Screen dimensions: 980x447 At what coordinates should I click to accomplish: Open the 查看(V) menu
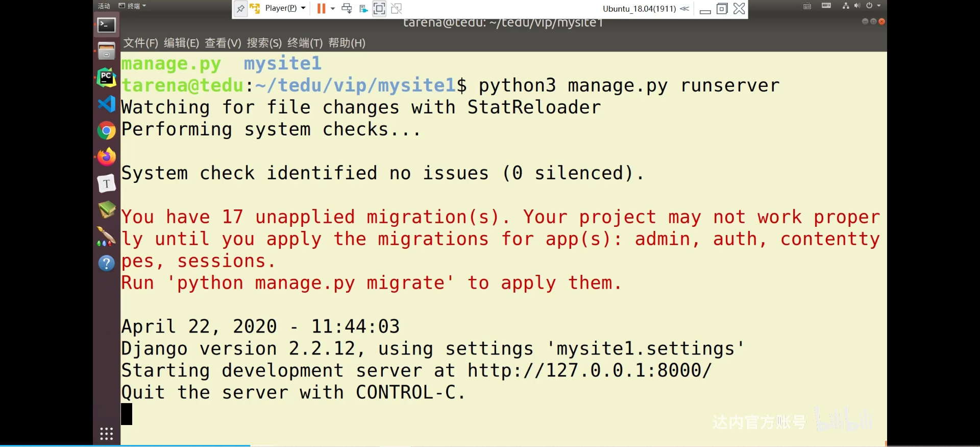coord(223,43)
